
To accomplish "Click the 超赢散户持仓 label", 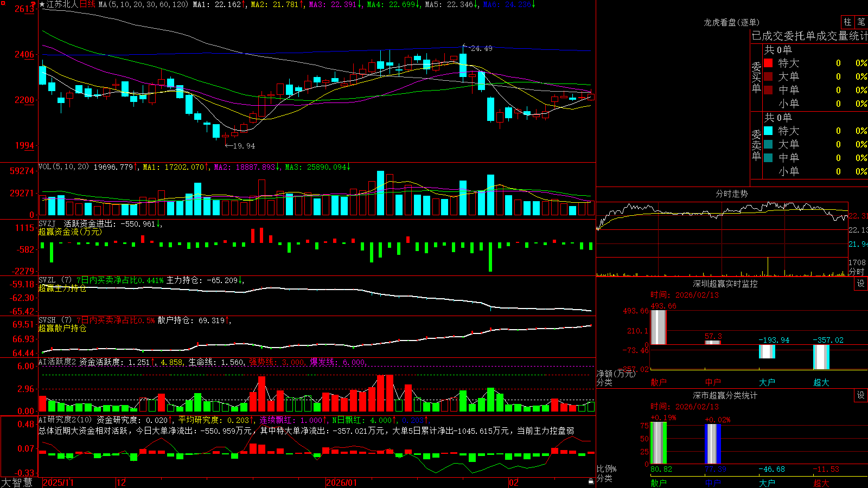I will click(x=62, y=328).
